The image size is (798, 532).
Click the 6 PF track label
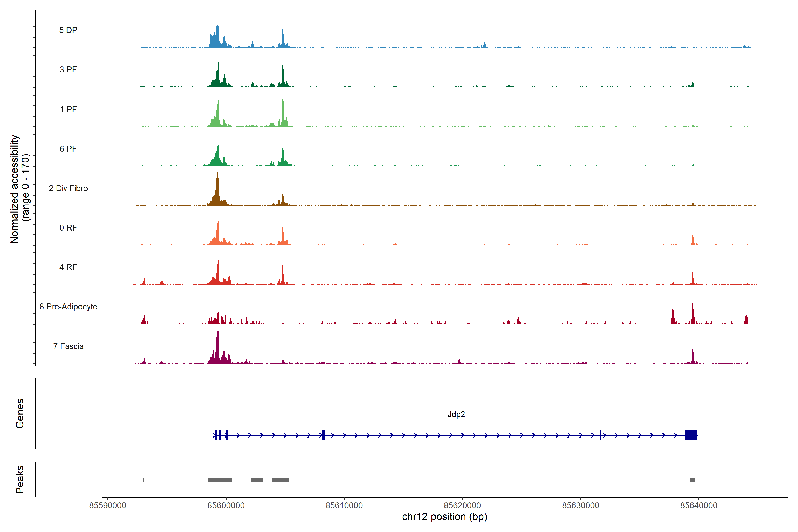click(x=68, y=149)
